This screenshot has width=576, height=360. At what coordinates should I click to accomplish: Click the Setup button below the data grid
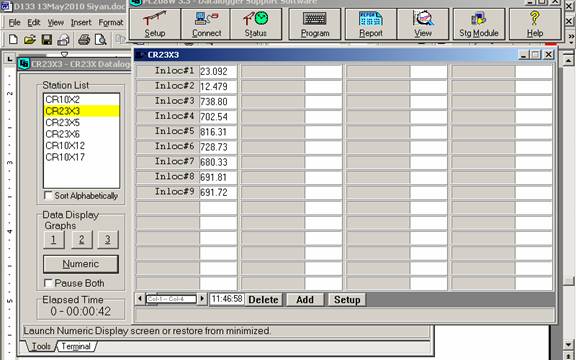point(347,300)
